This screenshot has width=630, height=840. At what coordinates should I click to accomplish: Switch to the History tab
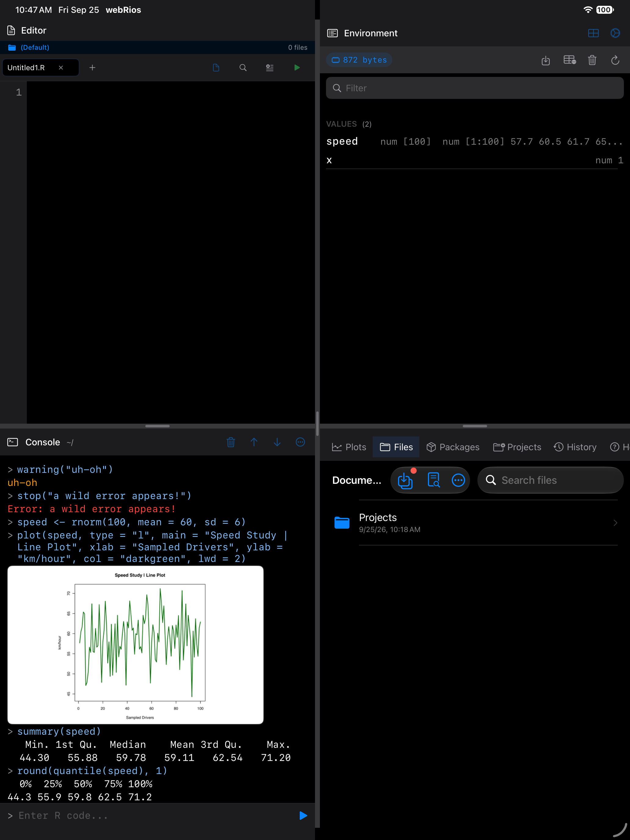point(575,447)
